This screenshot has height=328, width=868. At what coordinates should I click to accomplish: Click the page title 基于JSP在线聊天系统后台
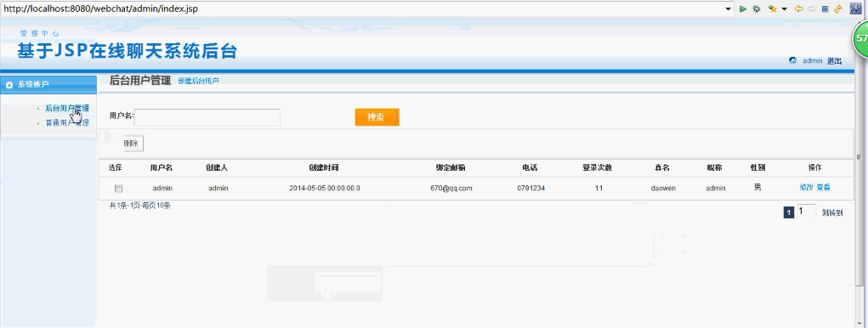click(128, 51)
